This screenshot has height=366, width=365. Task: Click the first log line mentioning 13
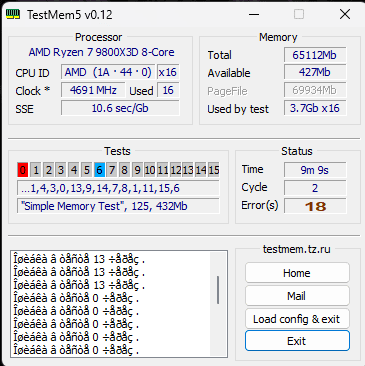(x=79, y=259)
